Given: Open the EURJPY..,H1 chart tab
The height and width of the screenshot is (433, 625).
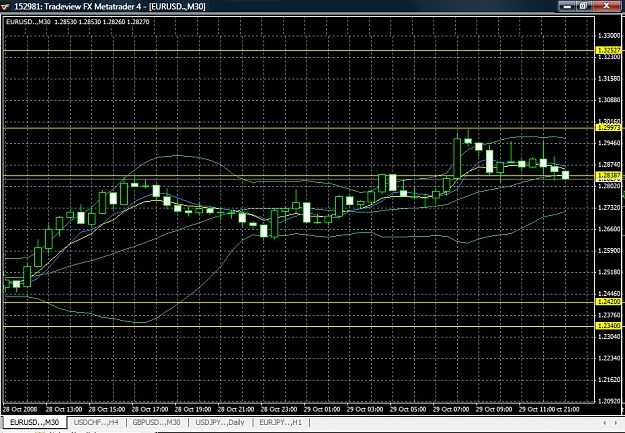Looking at the screenshot, I should click(281, 422).
